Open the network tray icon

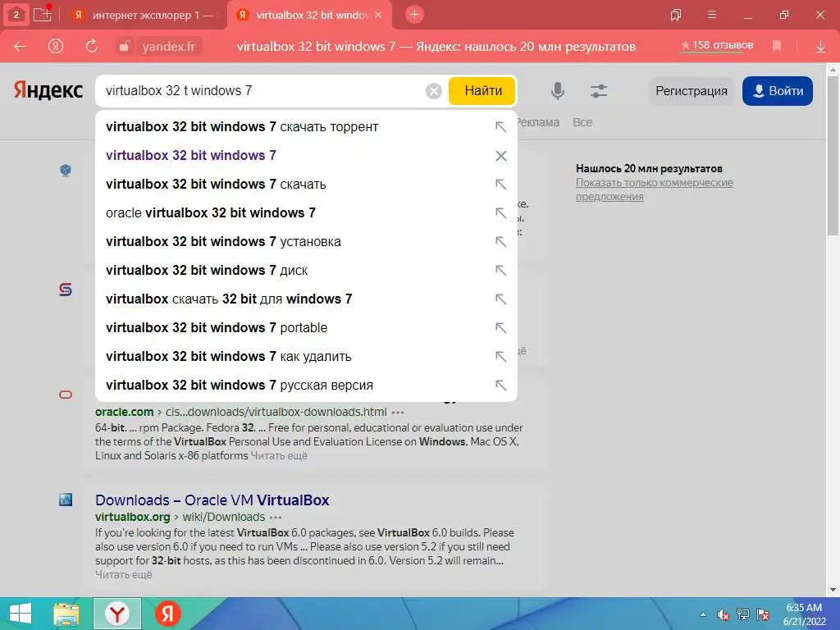point(743,614)
